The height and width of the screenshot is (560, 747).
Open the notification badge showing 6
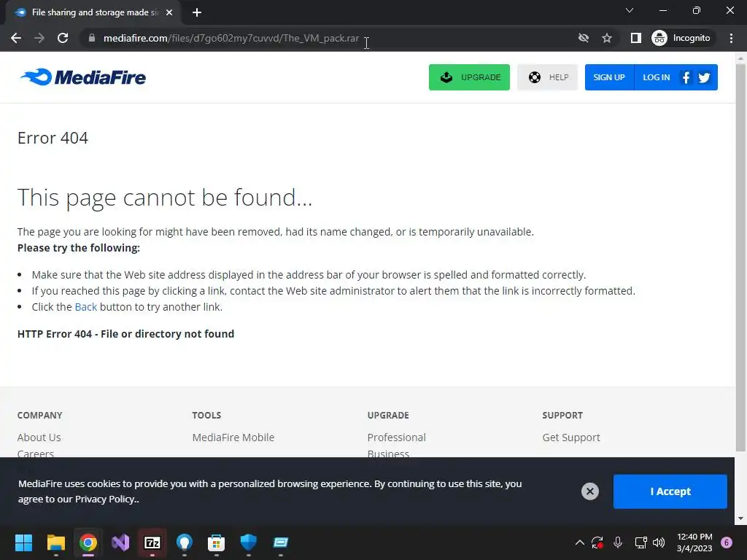[x=727, y=542]
